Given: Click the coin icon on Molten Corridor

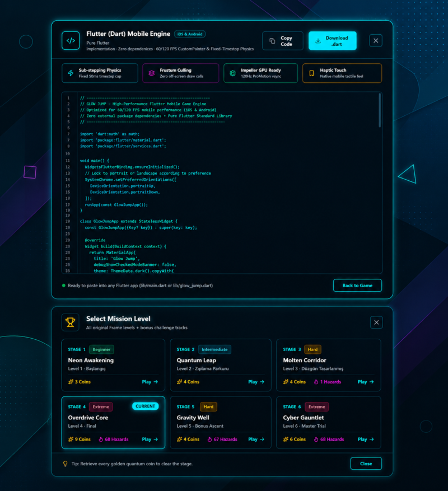Looking at the screenshot, I should tap(286, 382).
